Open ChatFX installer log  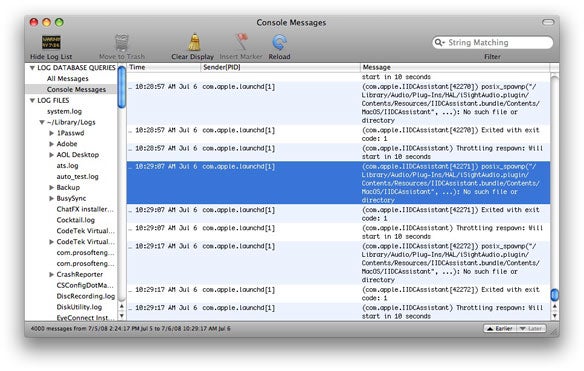pyautogui.click(x=85, y=209)
